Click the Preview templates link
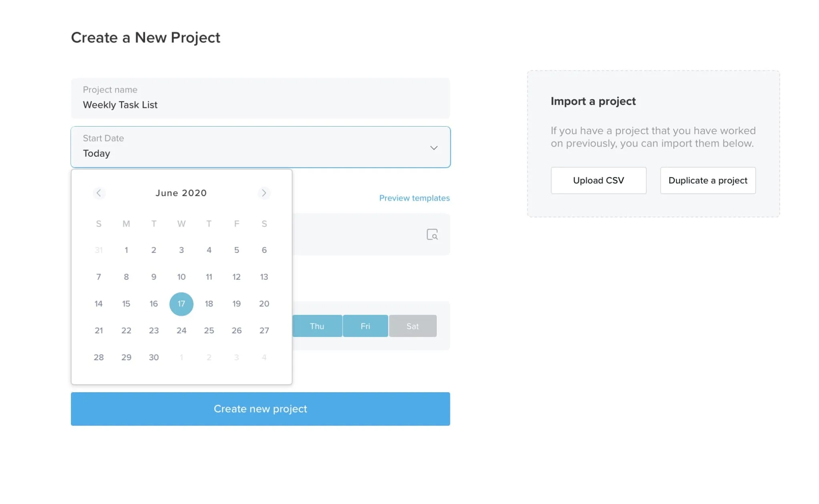 pyautogui.click(x=414, y=198)
